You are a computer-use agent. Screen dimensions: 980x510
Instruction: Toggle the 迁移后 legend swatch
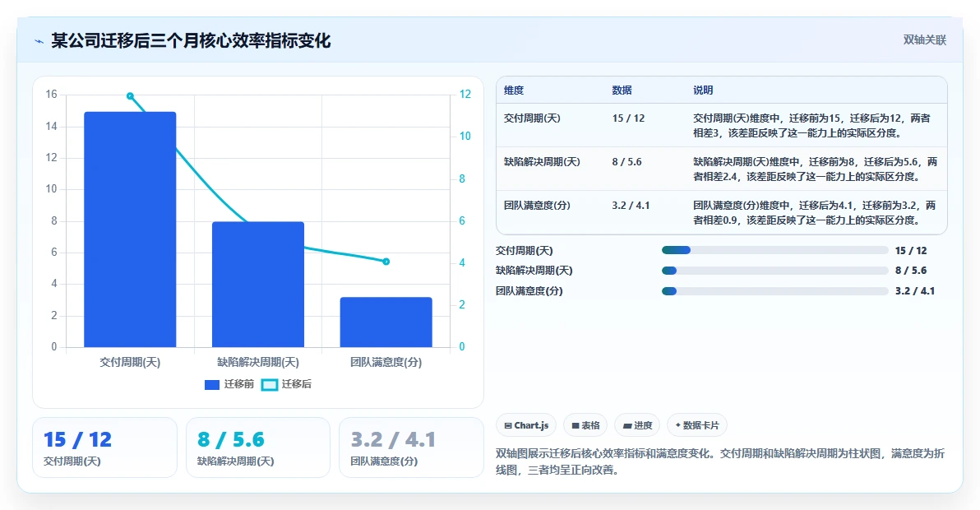point(270,384)
